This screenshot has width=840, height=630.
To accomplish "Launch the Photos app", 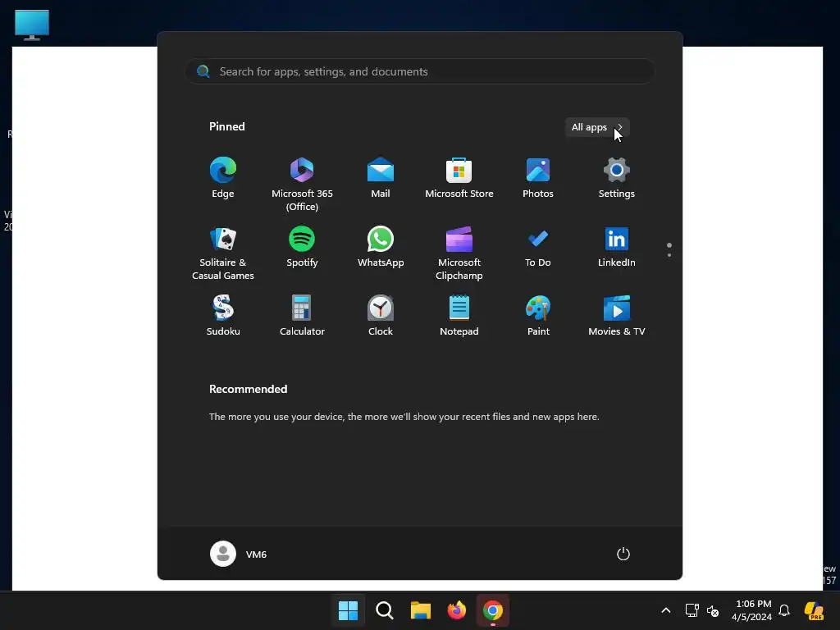I will (538, 178).
